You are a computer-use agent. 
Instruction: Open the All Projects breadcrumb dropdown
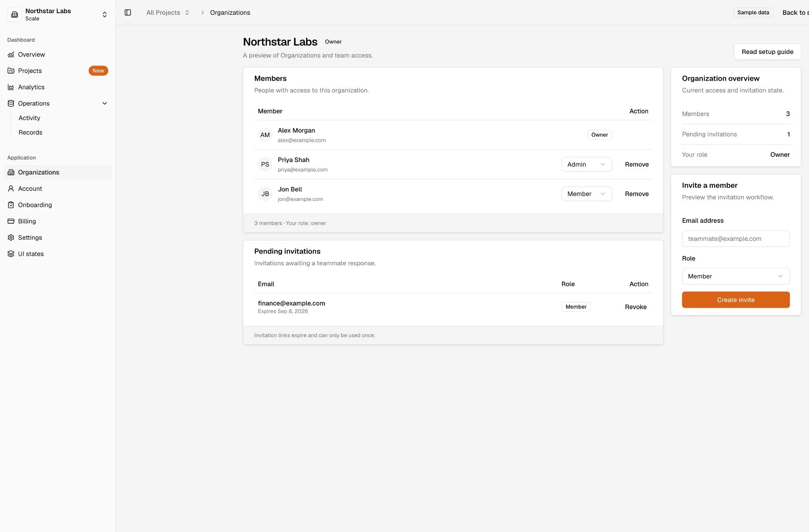pyautogui.click(x=168, y=12)
